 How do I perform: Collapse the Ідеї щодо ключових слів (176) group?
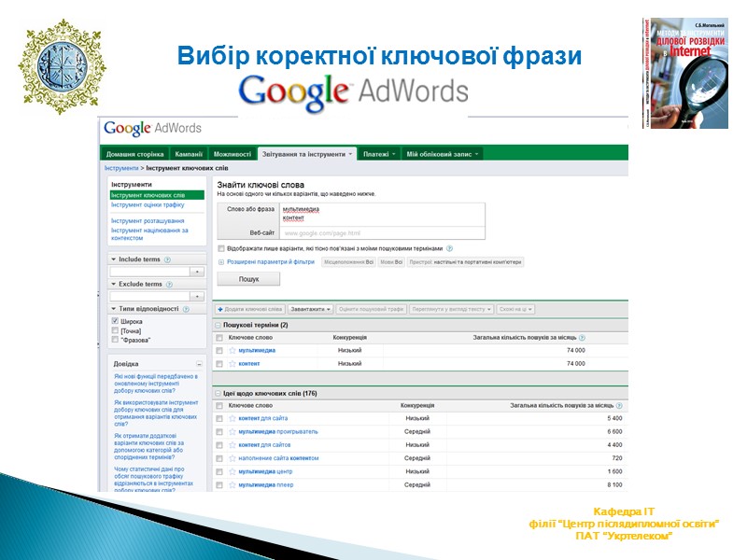[218, 394]
